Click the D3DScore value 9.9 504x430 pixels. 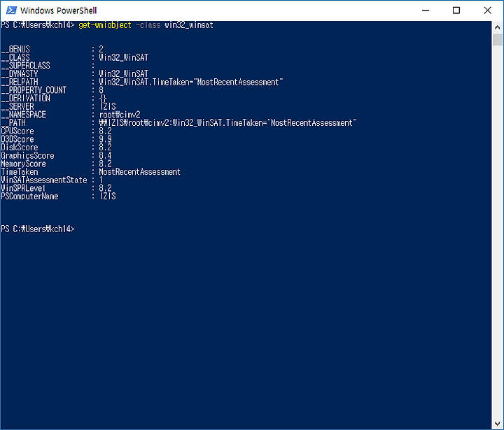[x=106, y=139]
